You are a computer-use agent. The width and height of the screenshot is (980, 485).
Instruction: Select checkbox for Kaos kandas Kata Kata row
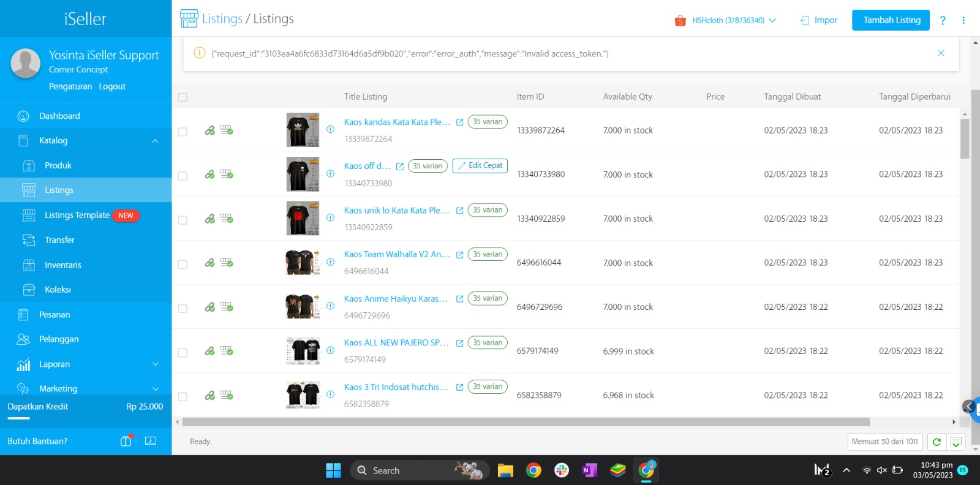point(183,132)
